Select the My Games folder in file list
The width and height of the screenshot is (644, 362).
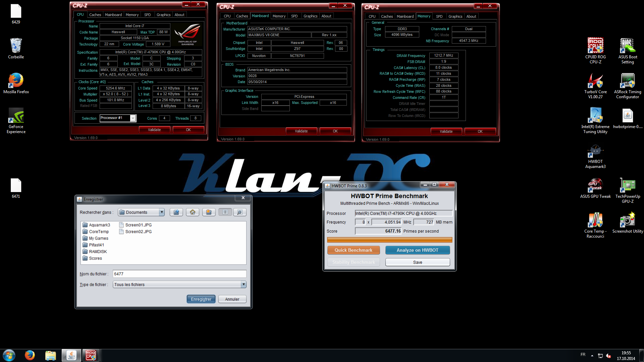[x=95, y=238]
